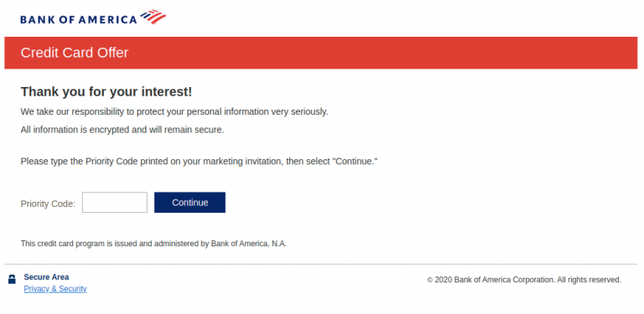This screenshot has width=644, height=314.
Task: Click the Bank of America flag logo icon
Action: (153, 17)
